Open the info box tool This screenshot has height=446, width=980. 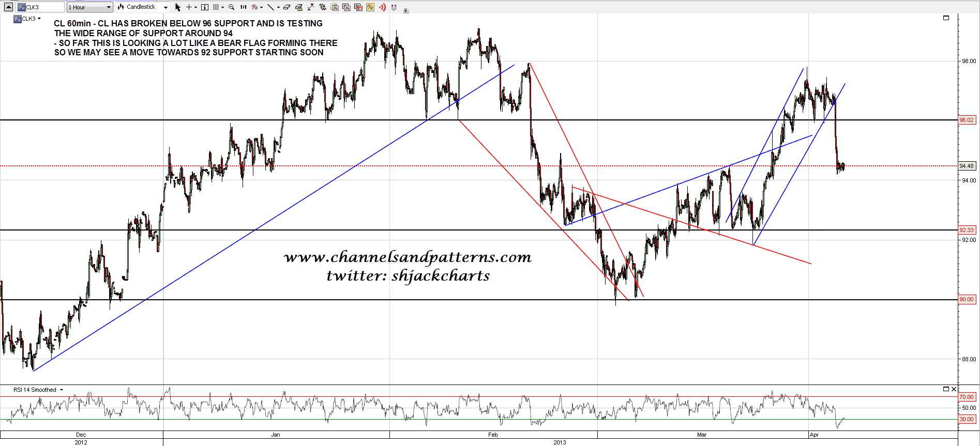(205, 7)
